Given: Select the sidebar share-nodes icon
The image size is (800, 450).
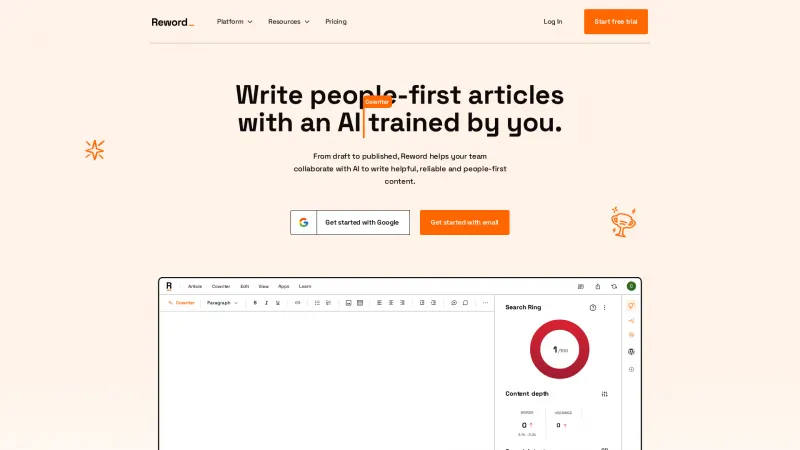Looking at the screenshot, I should point(631,320).
